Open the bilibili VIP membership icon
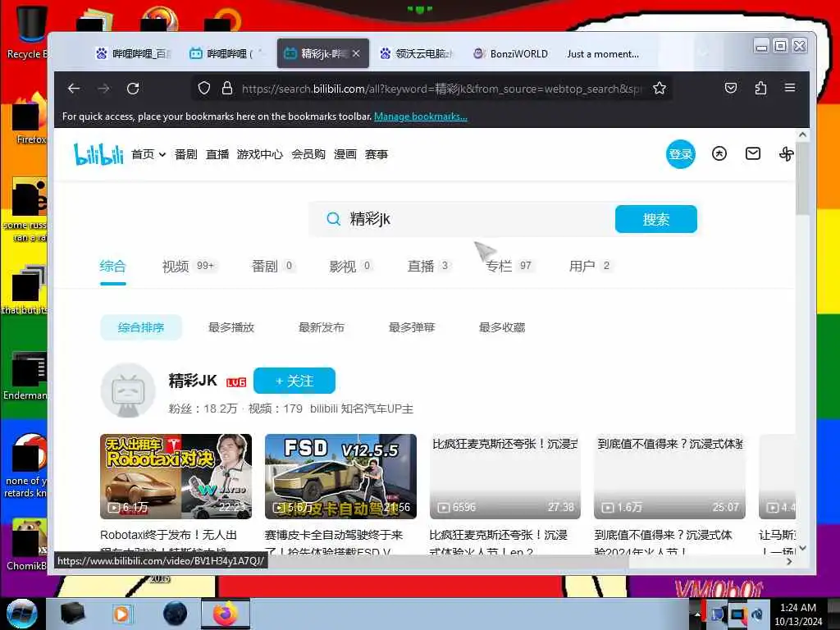840x630 pixels. pos(719,154)
